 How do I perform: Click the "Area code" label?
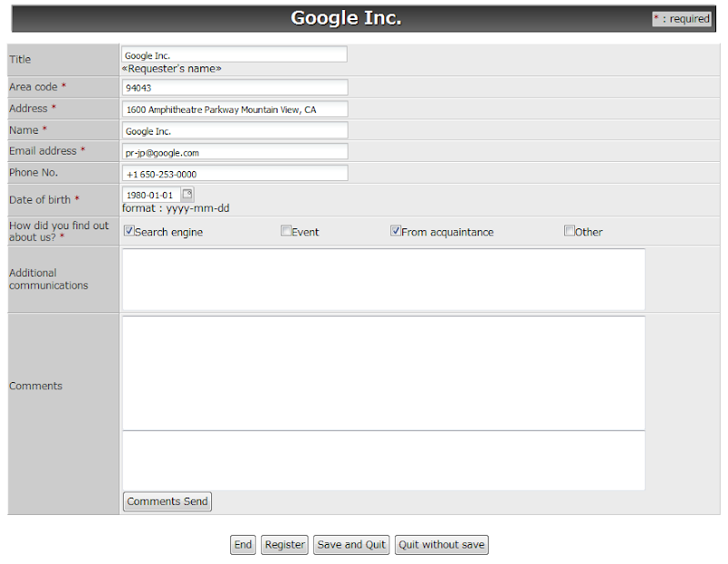coord(33,86)
